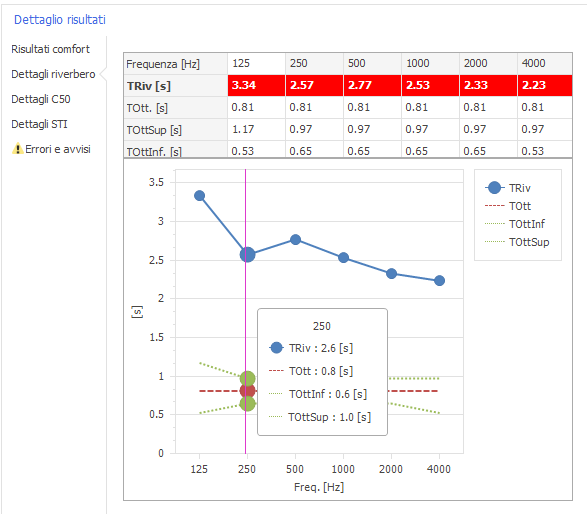587x514 pixels.
Task: Click tooltip line TOttInf : 0.6 [s]
Action: click(x=318, y=394)
